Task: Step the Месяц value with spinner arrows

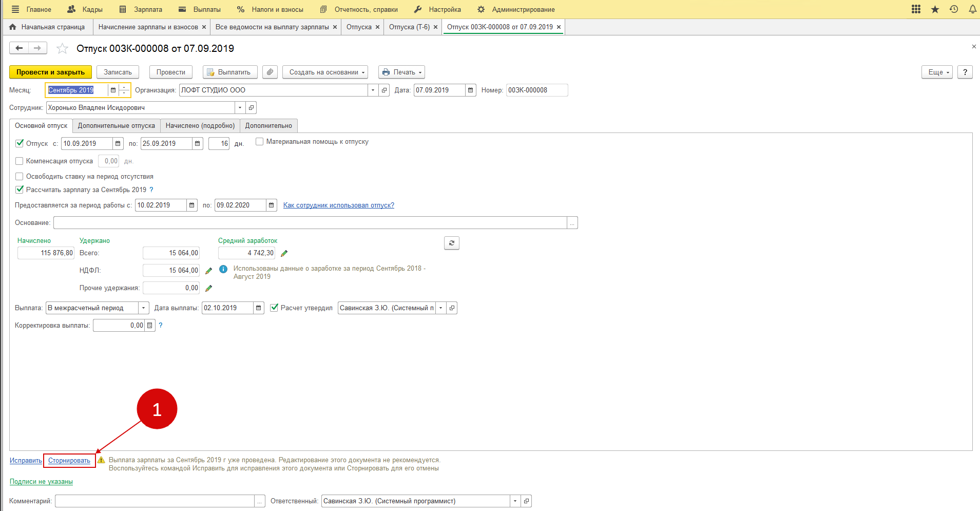Action: click(x=124, y=90)
